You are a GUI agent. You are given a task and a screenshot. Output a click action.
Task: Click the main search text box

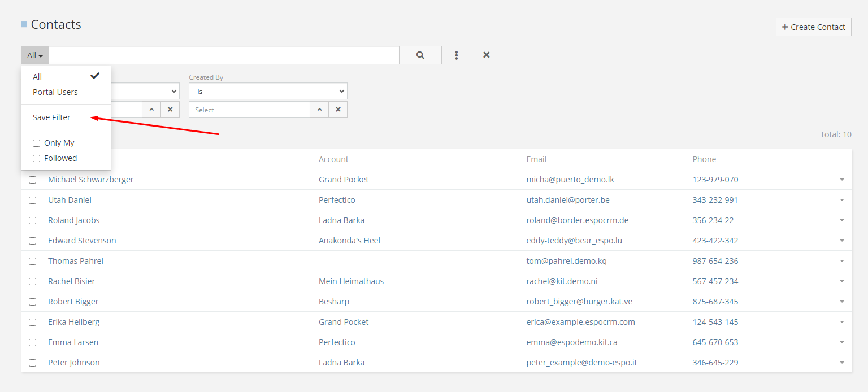[224, 55]
